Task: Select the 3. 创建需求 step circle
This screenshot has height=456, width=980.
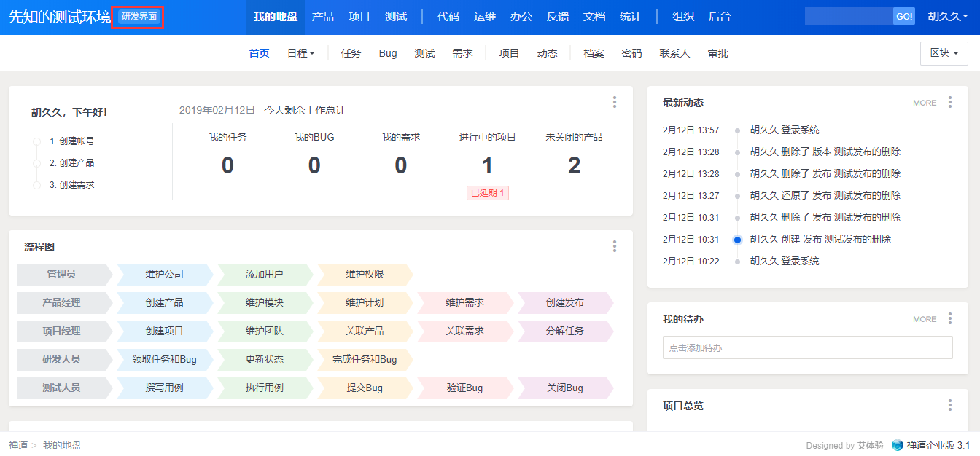Action: [x=36, y=185]
